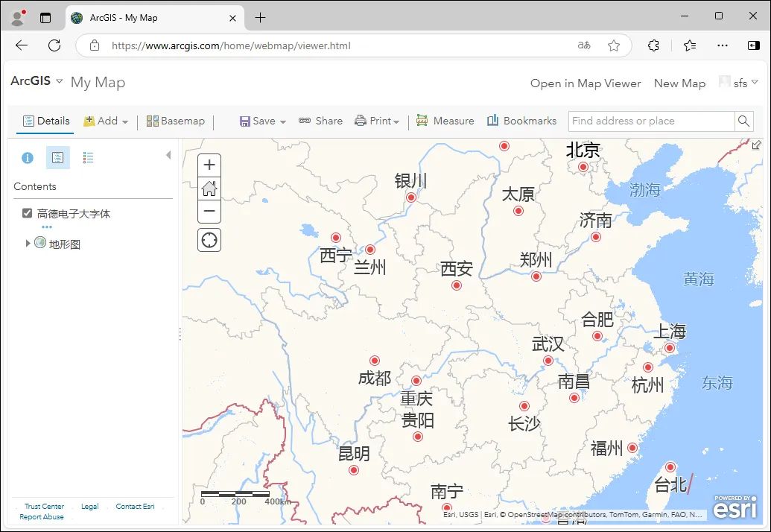Open a new browser tab
This screenshot has width=771, height=532.
tap(260, 18)
